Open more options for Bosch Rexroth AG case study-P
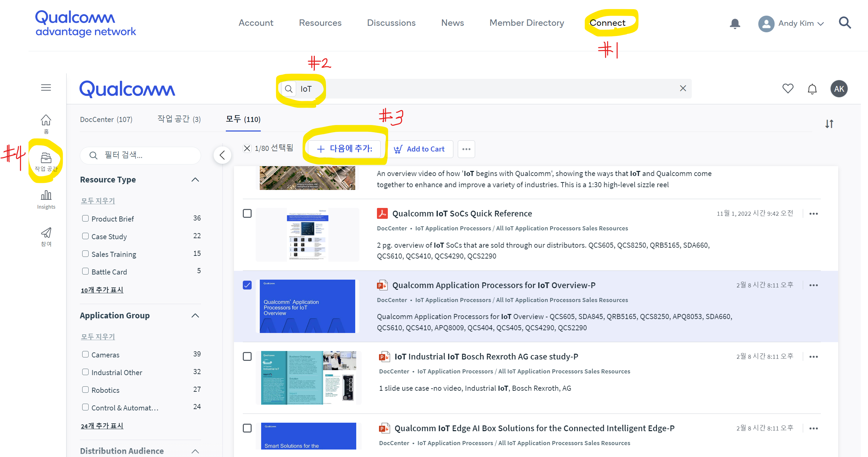Screen dimensions: 868x457 814,357
